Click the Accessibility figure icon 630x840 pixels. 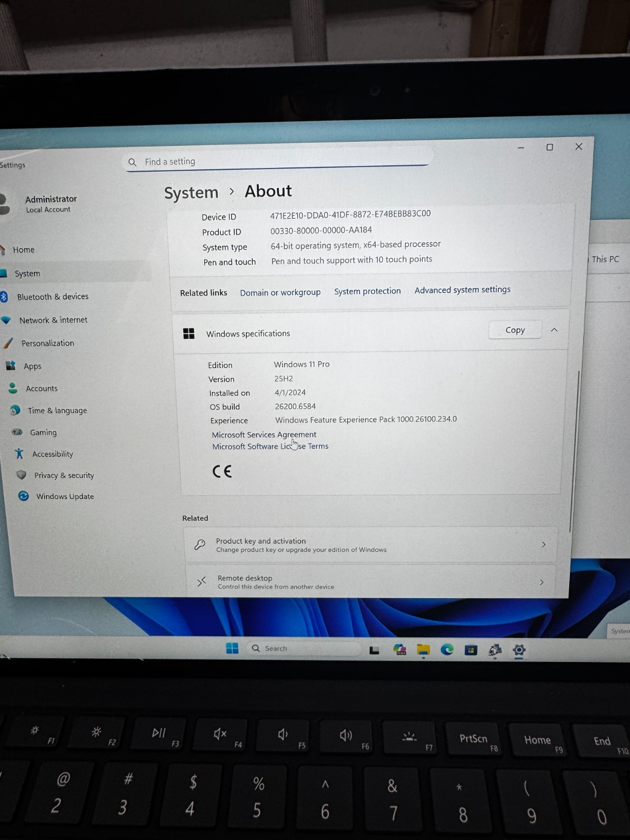pyautogui.click(x=19, y=454)
